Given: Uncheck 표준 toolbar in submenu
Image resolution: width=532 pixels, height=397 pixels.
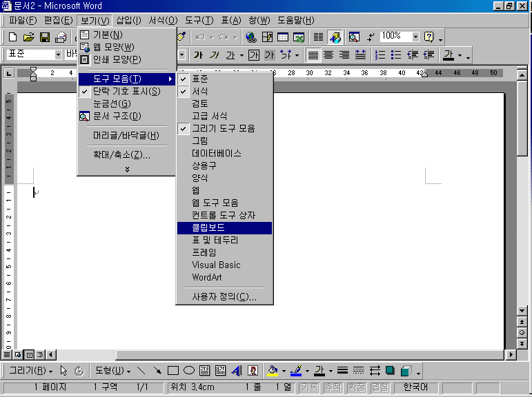Looking at the screenshot, I should (224, 79).
